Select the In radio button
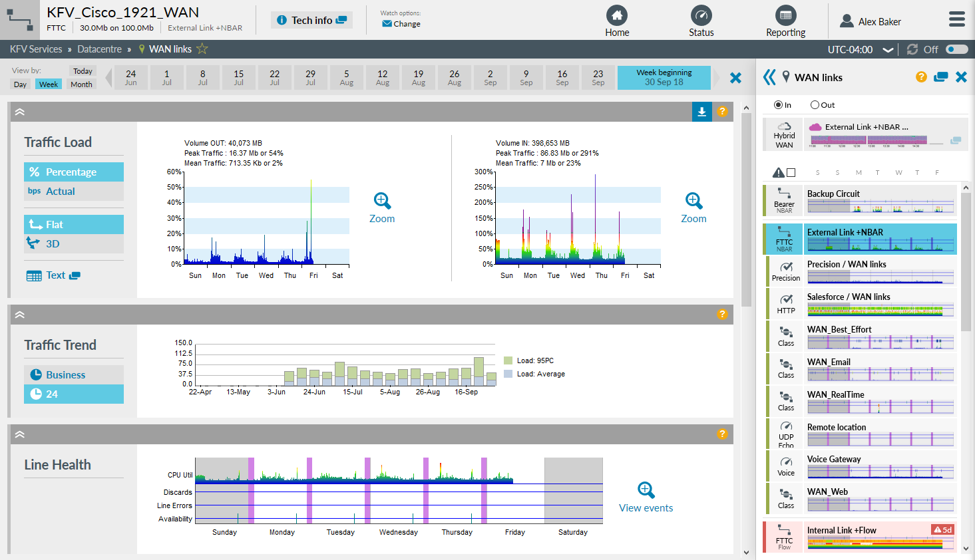Screen dimensions: 975x560 click(x=778, y=105)
